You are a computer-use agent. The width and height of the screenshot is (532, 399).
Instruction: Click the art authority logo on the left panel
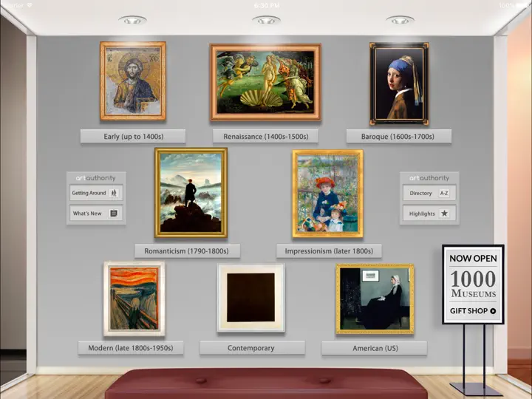click(x=95, y=178)
